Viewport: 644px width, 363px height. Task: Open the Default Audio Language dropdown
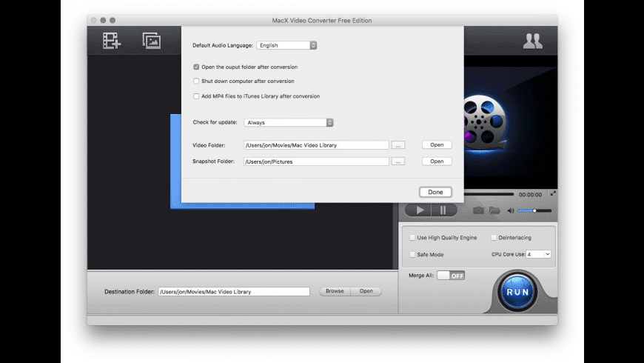coord(286,45)
